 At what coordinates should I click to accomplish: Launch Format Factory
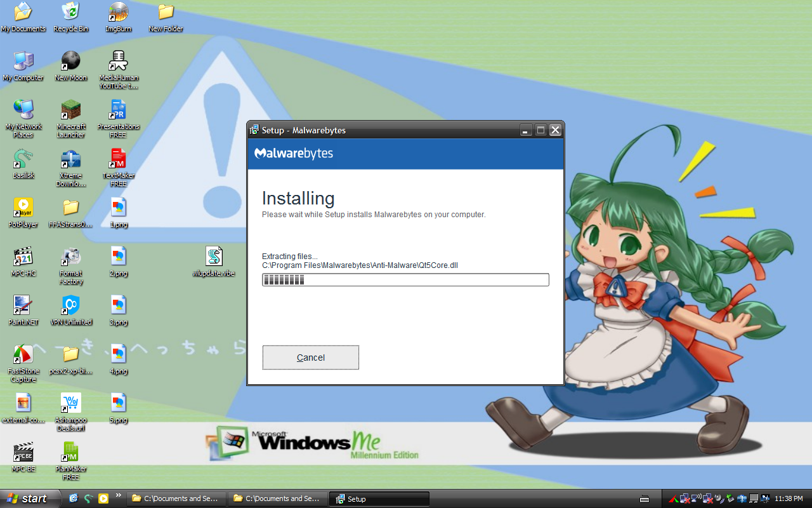(x=70, y=257)
